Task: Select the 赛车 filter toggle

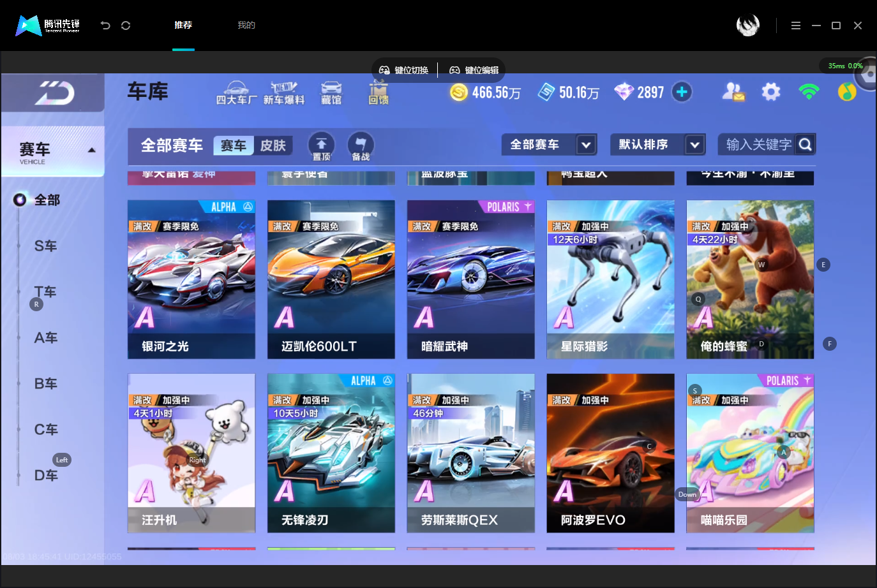Action: click(234, 145)
